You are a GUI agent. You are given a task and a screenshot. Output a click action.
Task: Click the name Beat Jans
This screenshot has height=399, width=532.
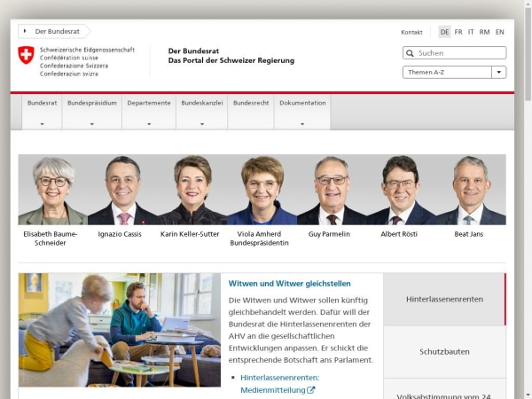point(468,234)
